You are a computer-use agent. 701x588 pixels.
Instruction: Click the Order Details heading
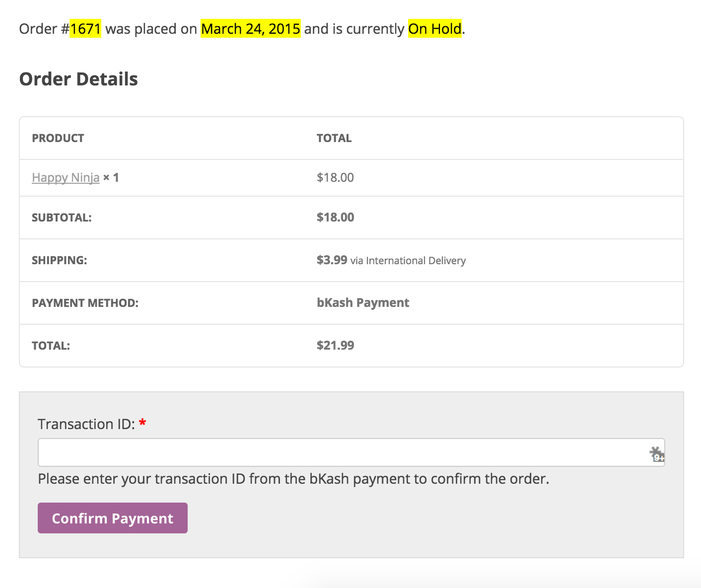78,79
